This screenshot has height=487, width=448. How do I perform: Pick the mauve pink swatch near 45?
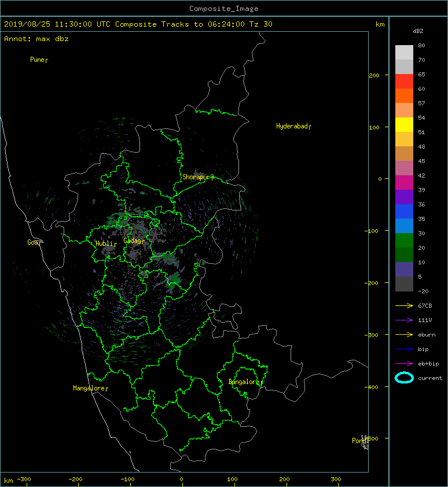[x=404, y=168]
